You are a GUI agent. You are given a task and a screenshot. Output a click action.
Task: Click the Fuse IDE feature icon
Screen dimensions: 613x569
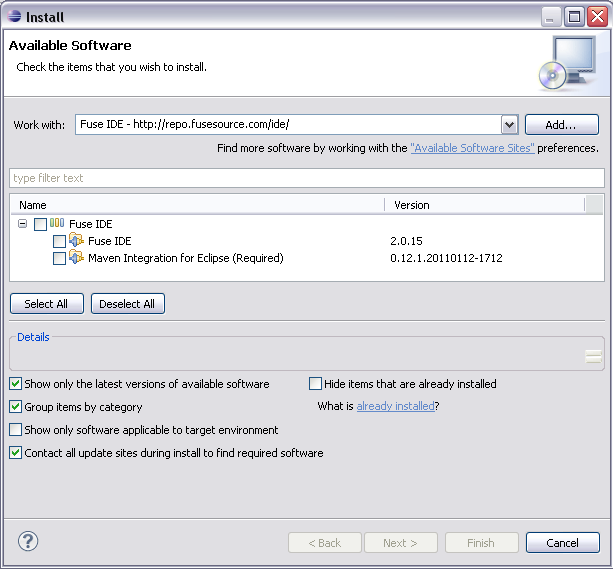(77, 241)
